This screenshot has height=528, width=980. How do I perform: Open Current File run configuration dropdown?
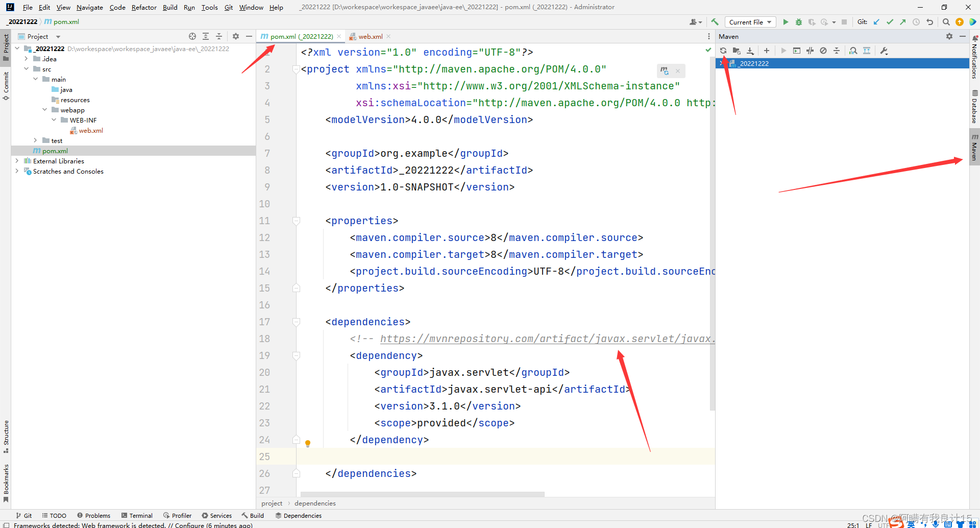(750, 22)
